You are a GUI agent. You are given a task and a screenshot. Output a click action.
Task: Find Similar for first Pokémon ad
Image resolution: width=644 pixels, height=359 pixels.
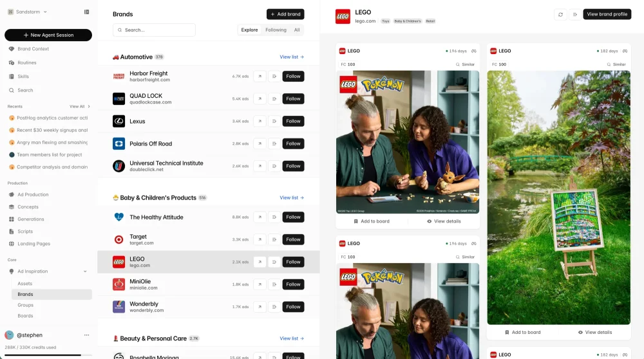(466, 64)
